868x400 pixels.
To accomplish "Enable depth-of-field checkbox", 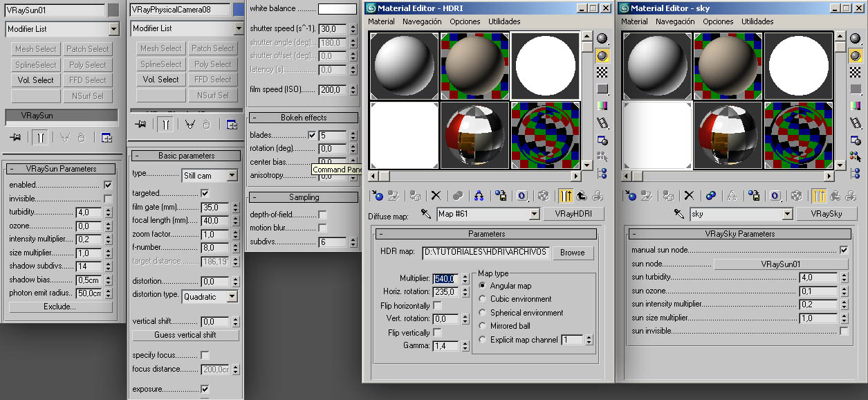I will coord(322,215).
